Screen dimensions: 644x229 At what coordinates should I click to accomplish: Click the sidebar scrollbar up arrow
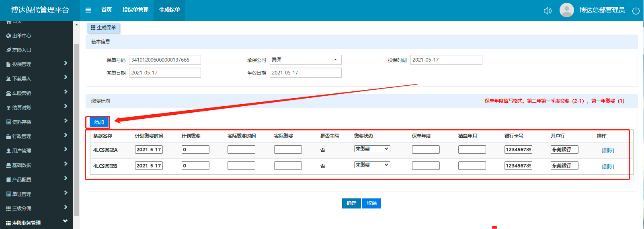click(76, 25)
